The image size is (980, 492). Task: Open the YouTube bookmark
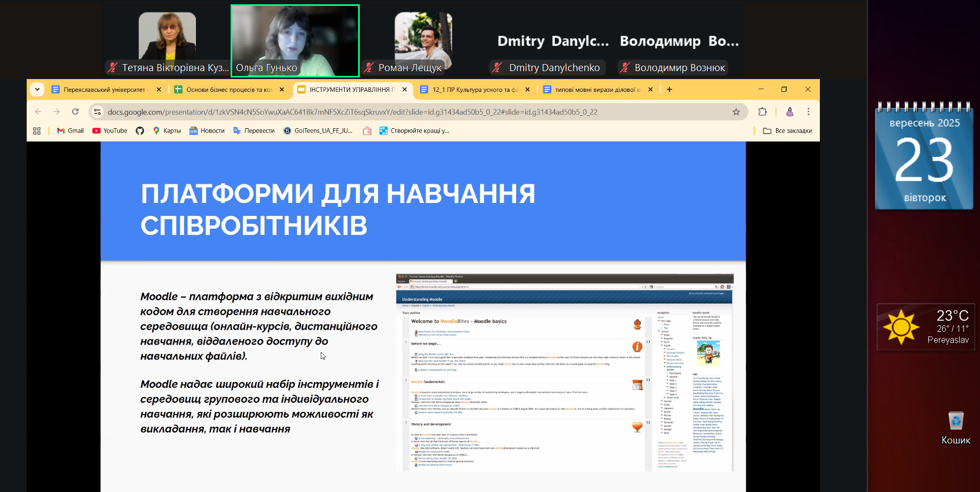(x=110, y=131)
